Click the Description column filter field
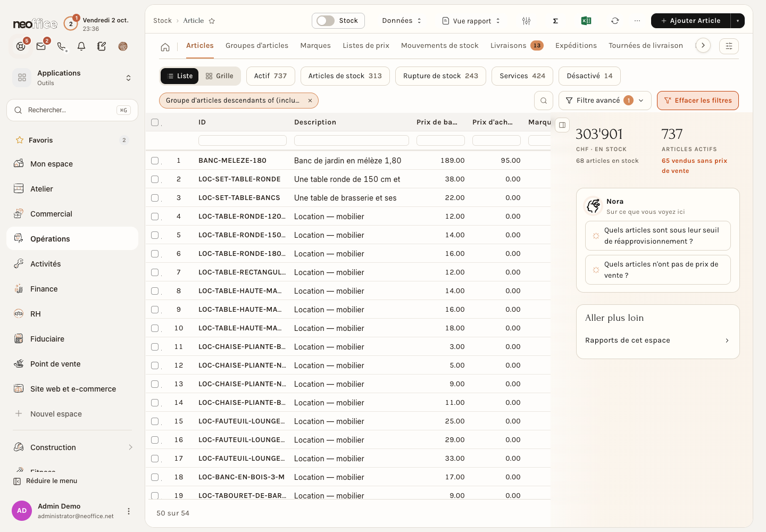Image resolution: width=766 pixels, height=532 pixels. tap(352, 140)
